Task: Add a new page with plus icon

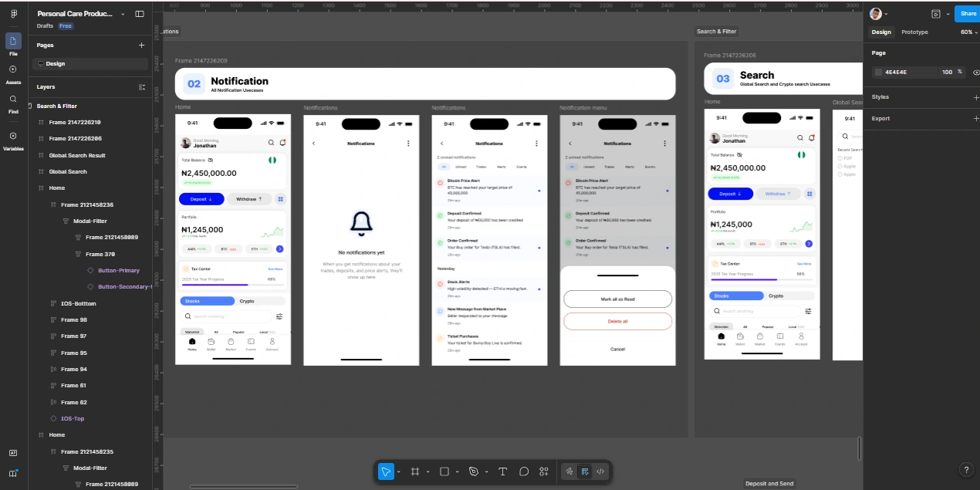Action: coord(141,46)
